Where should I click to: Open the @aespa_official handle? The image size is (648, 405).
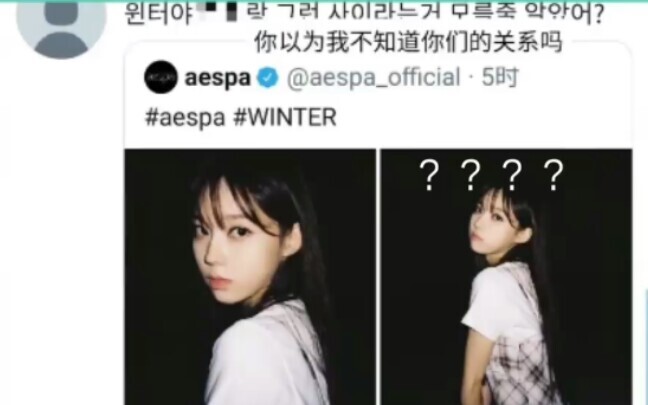(373, 77)
